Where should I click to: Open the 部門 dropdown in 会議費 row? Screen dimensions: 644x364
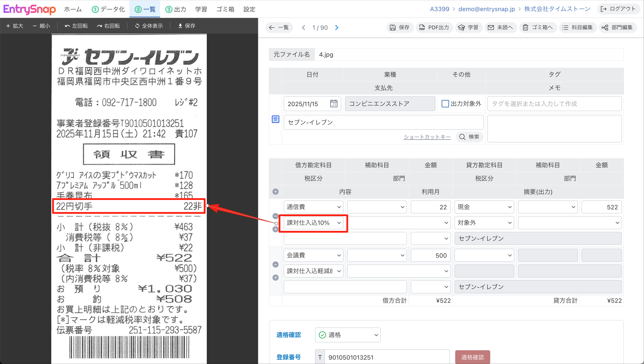point(399,271)
